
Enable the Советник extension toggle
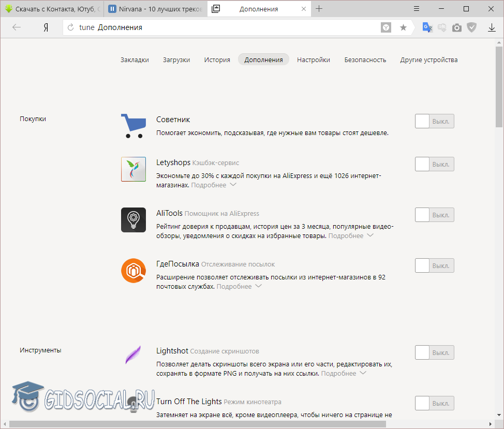pyautogui.click(x=435, y=121)
